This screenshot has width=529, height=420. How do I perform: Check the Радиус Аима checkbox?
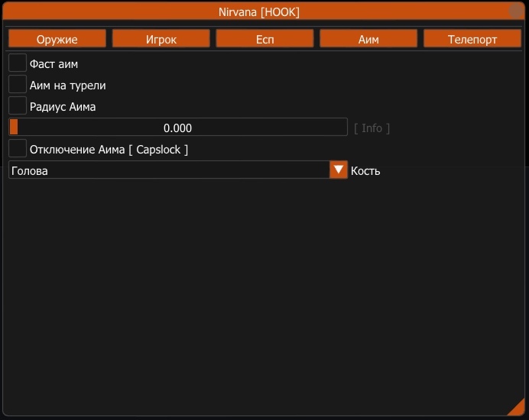18,106
